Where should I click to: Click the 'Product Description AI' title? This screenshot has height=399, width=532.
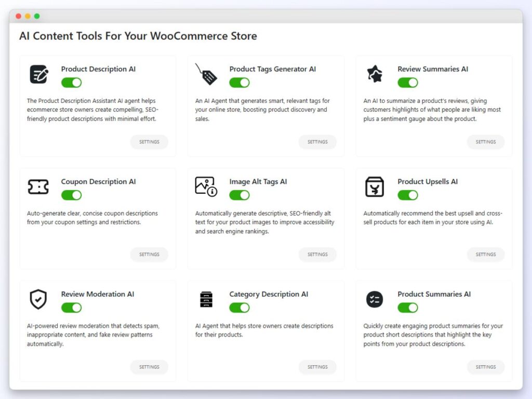(98, 69)
